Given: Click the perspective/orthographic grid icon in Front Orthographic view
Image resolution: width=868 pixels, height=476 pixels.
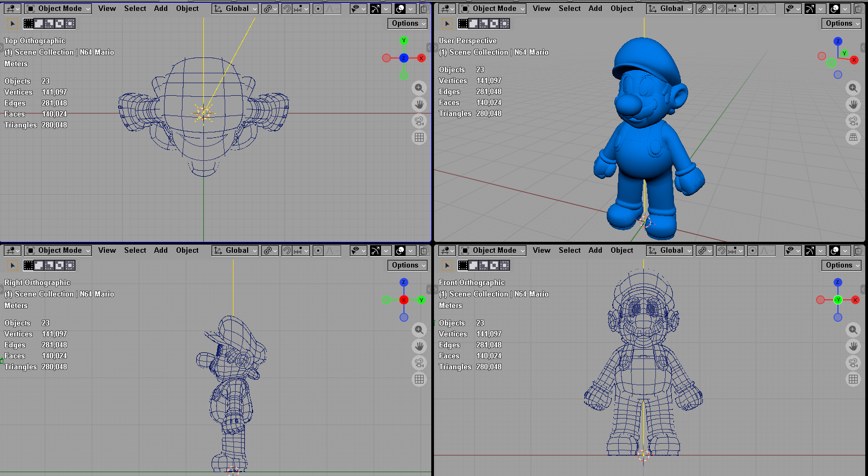Looking at the screenshot, I should pyautogui.click(x=853, y=379).
